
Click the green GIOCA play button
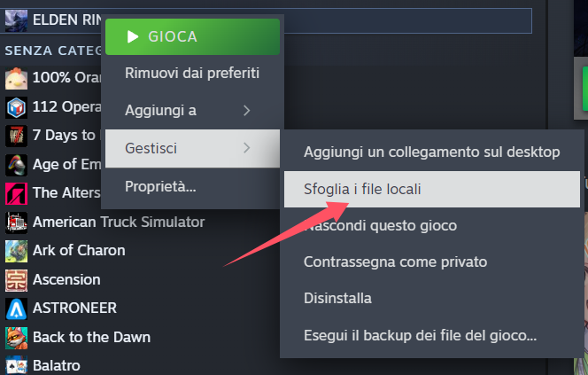click(192, 36)
